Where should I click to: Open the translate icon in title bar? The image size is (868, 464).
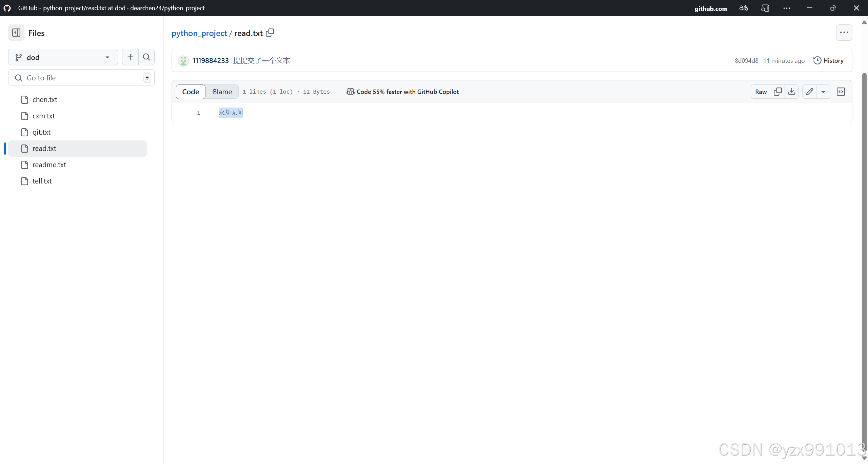point(744,8)
